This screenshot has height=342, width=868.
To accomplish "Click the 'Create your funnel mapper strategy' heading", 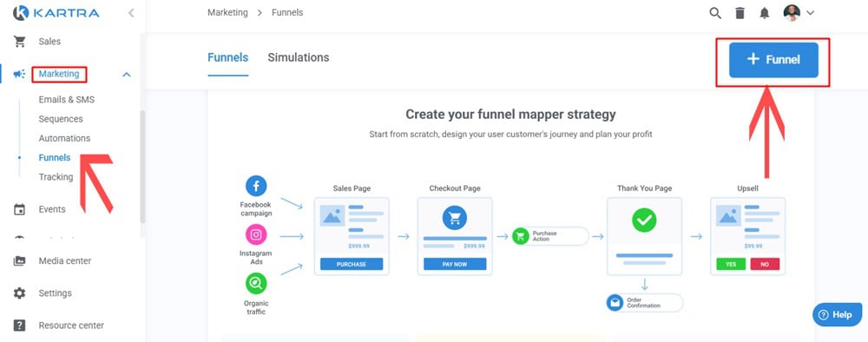I will 510,115.
